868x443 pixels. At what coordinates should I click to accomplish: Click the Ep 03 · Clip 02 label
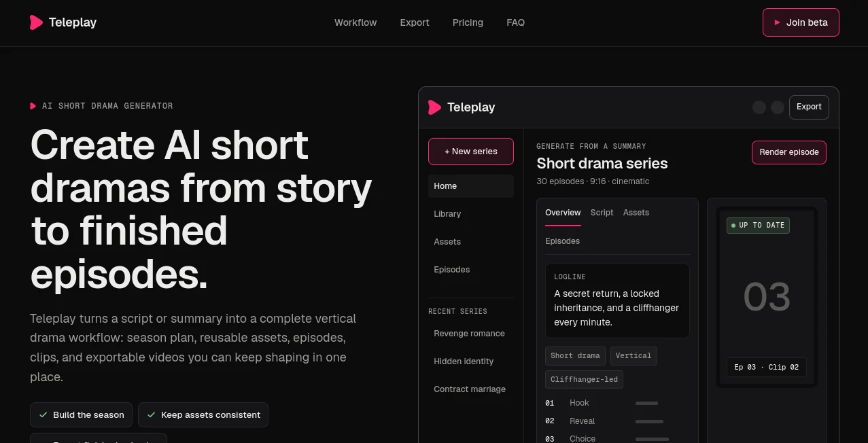767,367
